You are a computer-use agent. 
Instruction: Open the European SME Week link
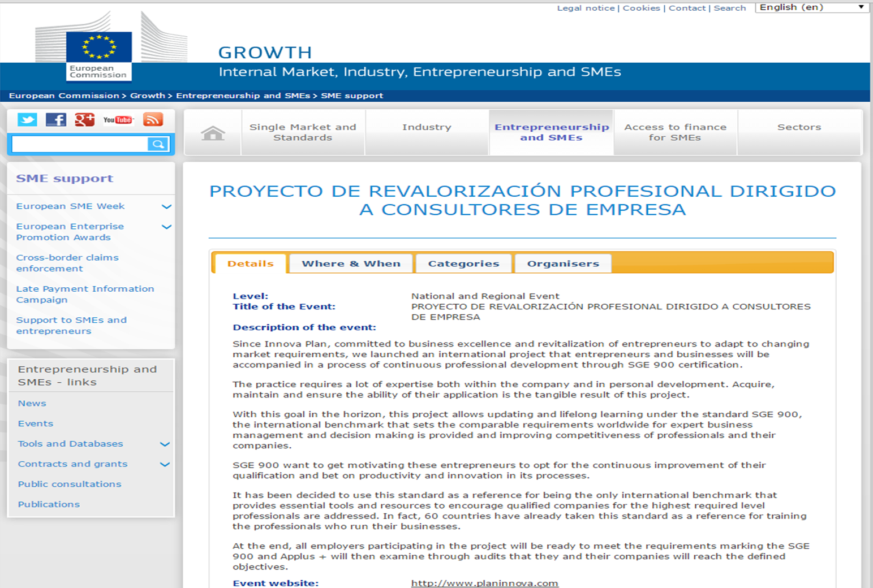coord(70,206)
